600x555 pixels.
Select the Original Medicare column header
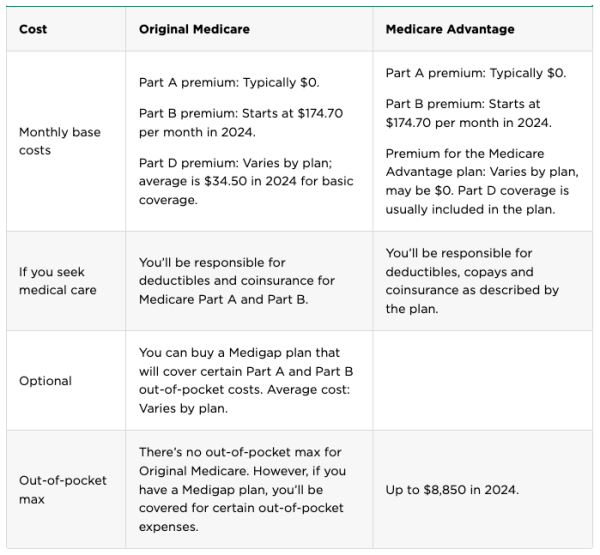point(194,29)
